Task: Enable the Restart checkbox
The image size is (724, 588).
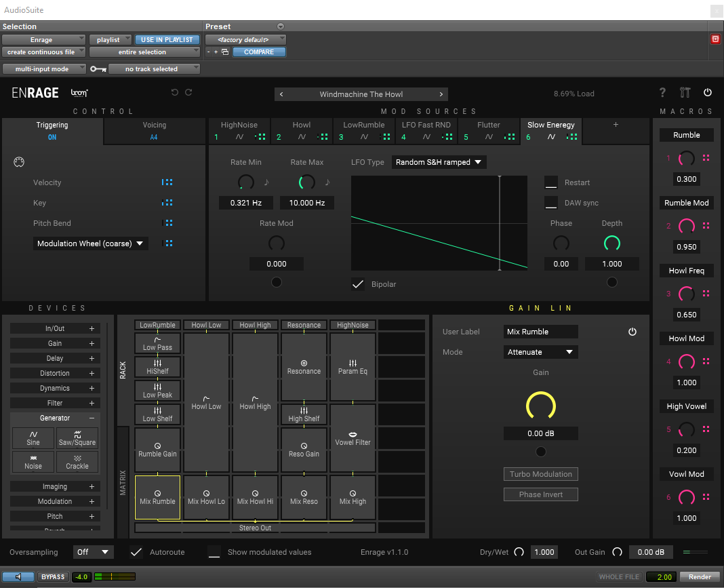Action: (551, 182)
